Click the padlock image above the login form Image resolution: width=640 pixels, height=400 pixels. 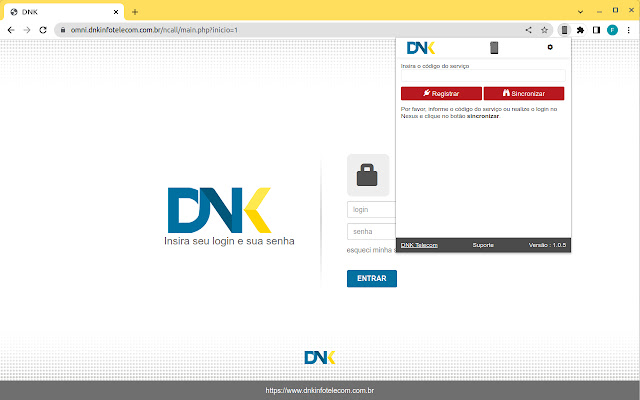pos(368,175)
